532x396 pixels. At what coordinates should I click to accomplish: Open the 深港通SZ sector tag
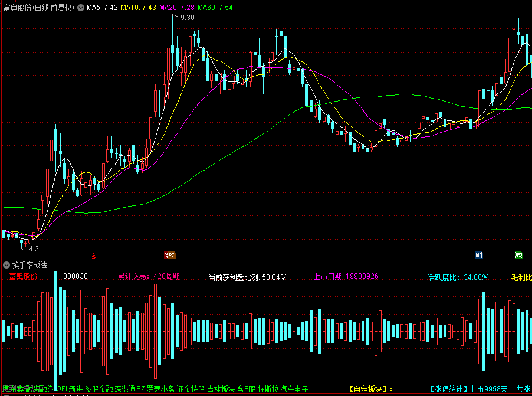130,389
